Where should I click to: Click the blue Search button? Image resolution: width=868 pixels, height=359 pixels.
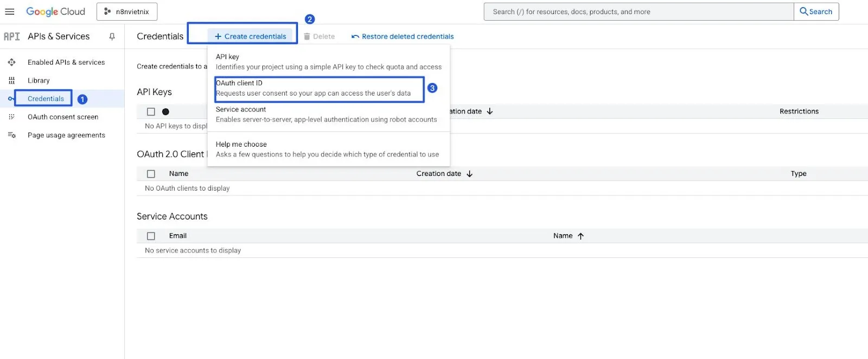[816, 11]
